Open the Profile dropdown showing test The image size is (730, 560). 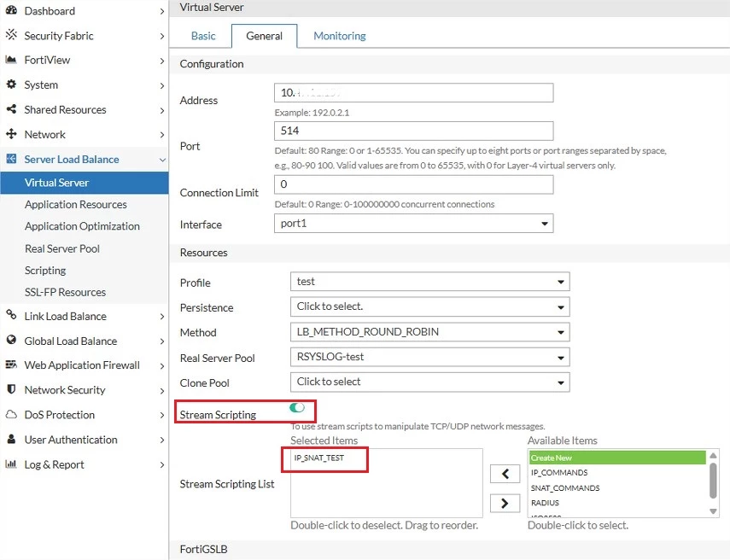[x=429, y=282]
